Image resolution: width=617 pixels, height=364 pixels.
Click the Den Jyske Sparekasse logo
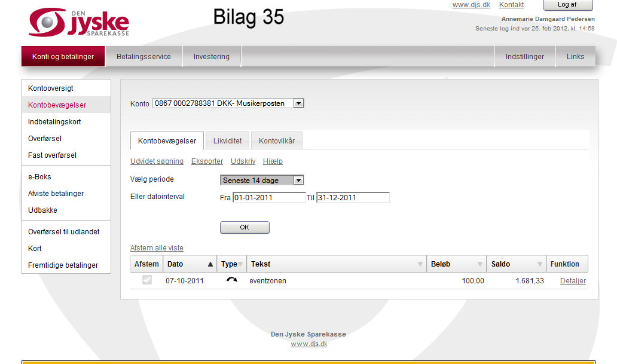pyautogui.click(x=79, y=22)
